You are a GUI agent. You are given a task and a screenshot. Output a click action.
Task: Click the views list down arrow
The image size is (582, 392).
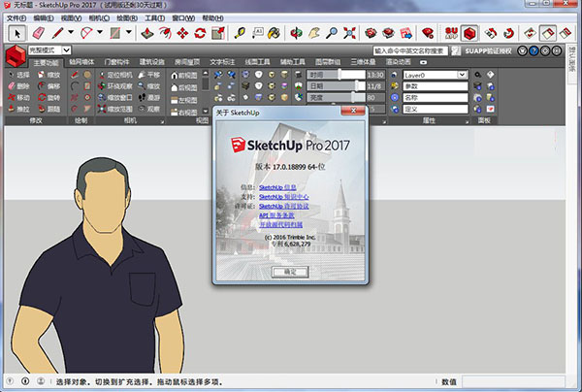click(x=206, y=111)
